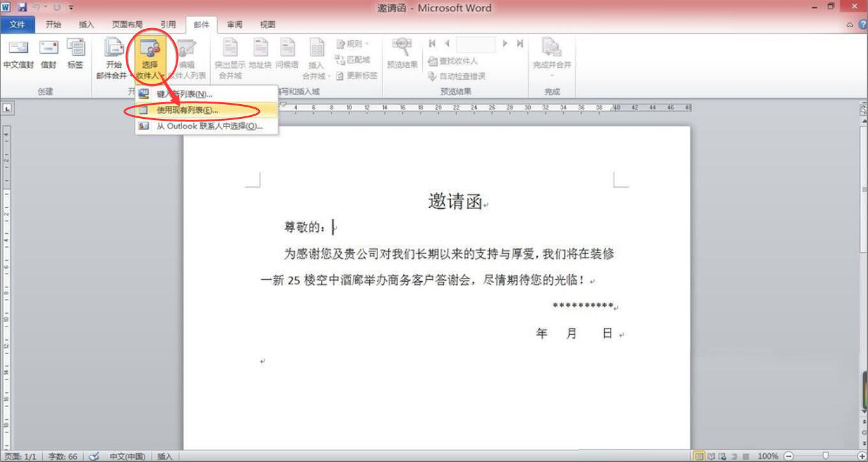Viewport: 868px width, 462px height.
Task: Switch to Full Screen Reading view
Action: (711, 456)
